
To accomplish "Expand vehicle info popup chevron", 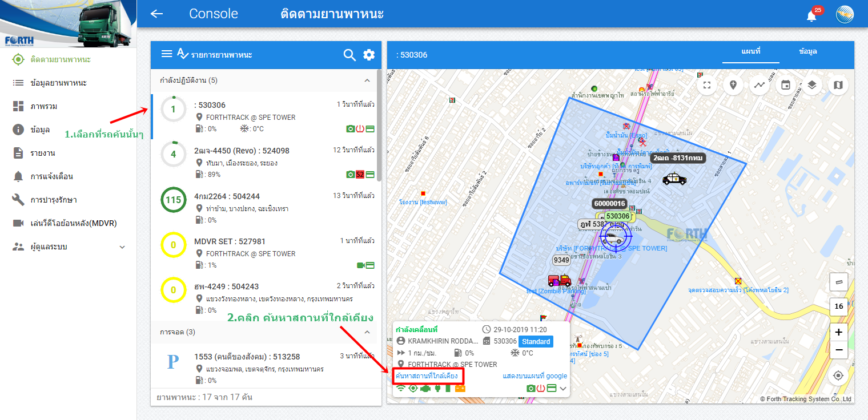I will (563, 389).
